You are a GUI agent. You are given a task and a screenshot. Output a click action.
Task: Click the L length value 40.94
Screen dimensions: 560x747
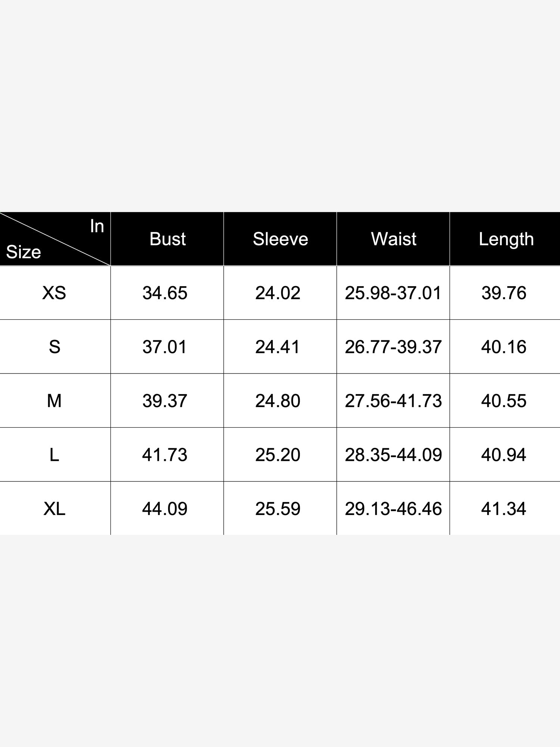pos(504,455)
